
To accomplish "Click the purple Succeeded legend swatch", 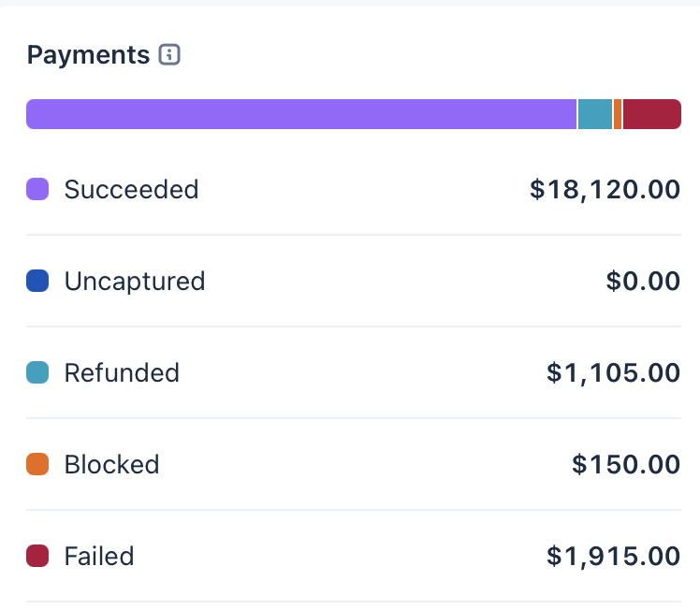I will pyautogui.click(x=37, y=189).
